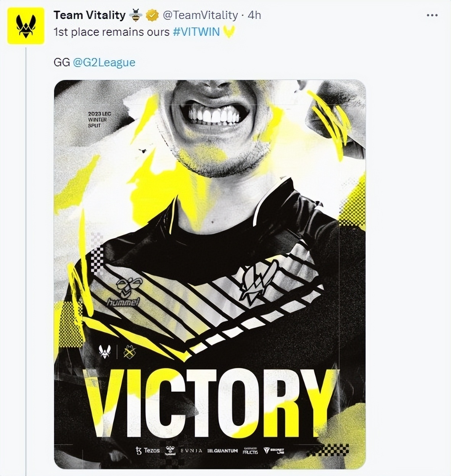Click the yellow V emoji after #VITWIN
The width and height of the screenshot is (451, 476).
229,32
